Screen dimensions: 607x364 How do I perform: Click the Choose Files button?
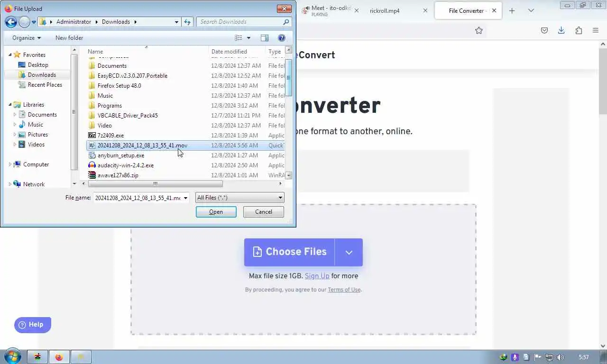pos(289,252)
